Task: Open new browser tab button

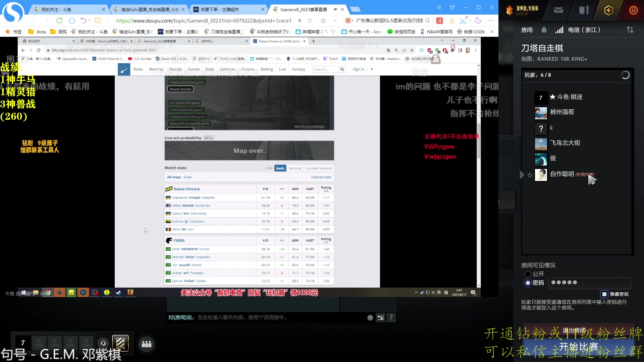Action: tap(355, 10)
